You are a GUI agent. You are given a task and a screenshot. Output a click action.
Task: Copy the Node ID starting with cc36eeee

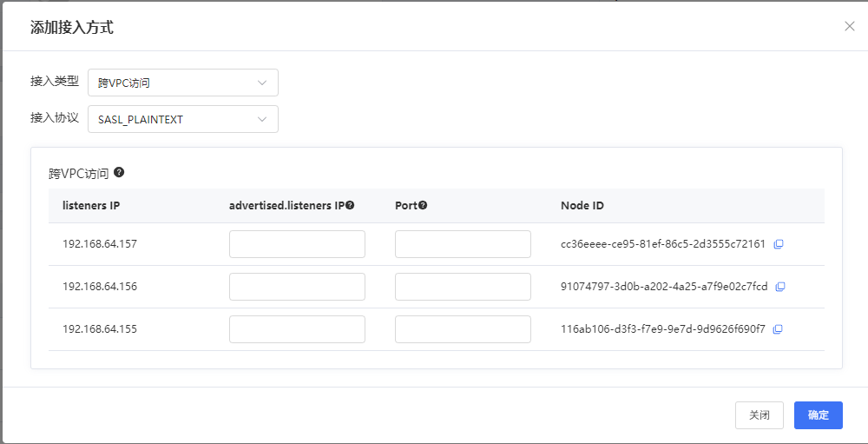coord(779,244)
